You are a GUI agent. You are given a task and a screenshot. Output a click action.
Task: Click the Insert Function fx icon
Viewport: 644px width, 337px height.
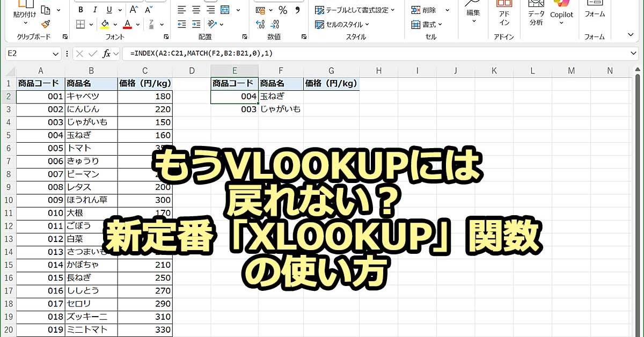[107, 54]
